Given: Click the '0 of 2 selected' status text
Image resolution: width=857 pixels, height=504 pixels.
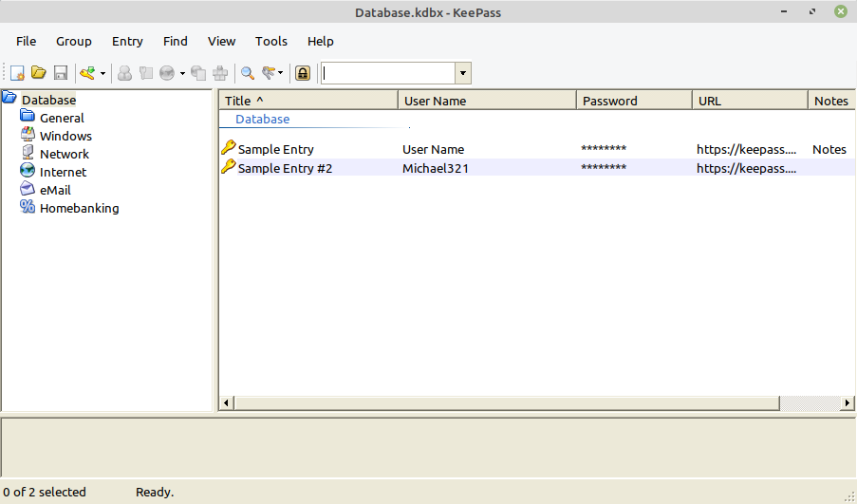Looking at the screenshot, I should coord(45,492).
